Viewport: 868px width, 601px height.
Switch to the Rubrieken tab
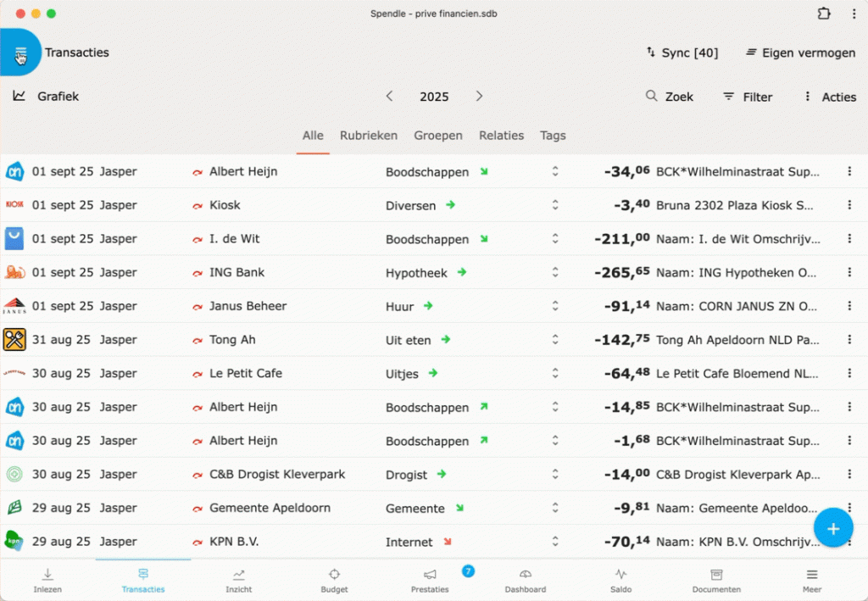tap(369, 136)
